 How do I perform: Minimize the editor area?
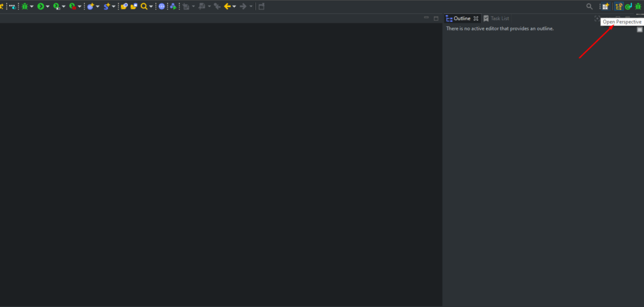tap(426, 18)
